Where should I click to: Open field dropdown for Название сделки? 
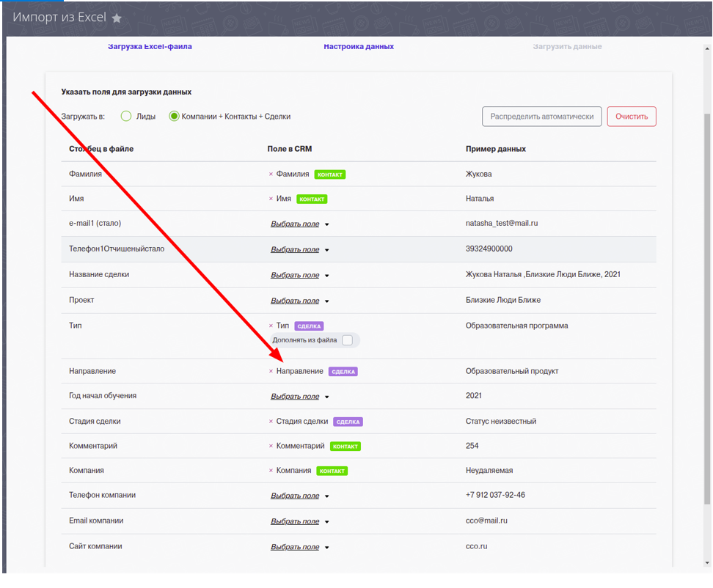click(300, 275)
